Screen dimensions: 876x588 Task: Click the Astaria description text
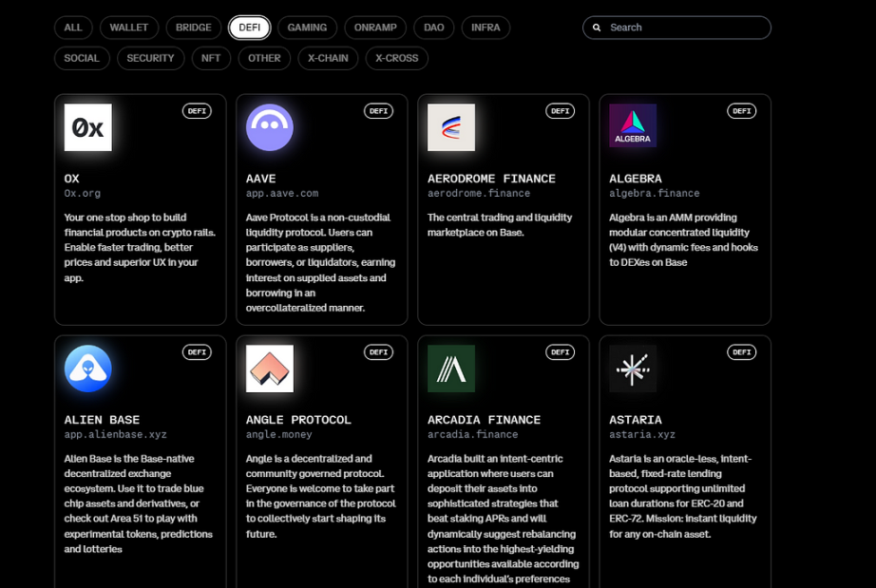pos(683,496)
